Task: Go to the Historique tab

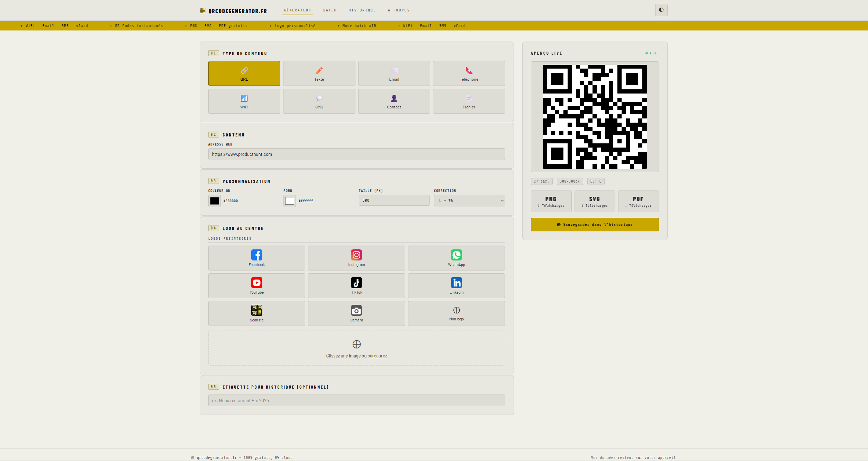Action: (362, 10)
